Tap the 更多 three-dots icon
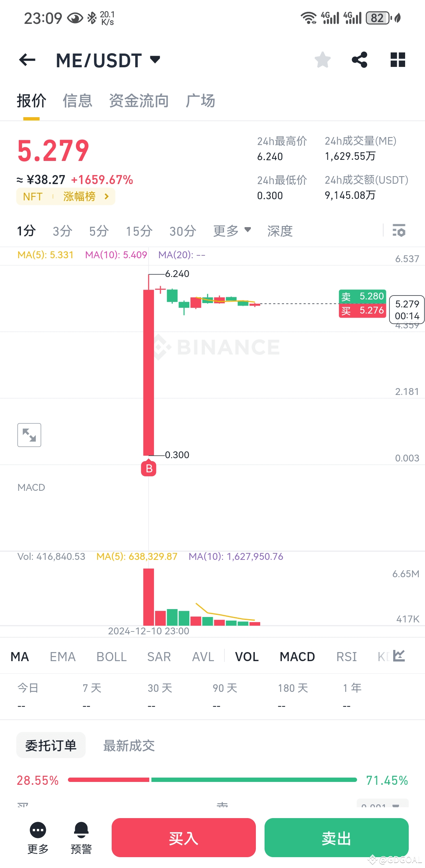The image size is (425, 868). [x=38, y=830]
